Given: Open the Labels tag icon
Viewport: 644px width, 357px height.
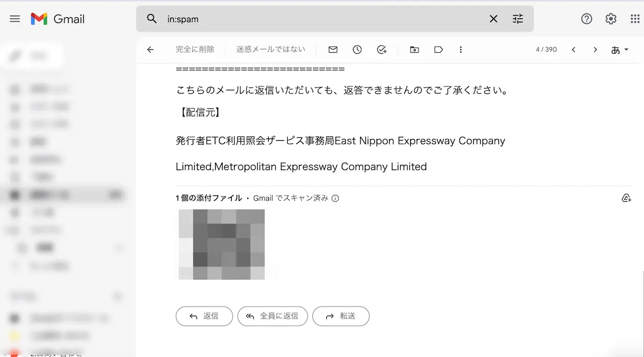Looking at the screenshot, I should [438, 49].
